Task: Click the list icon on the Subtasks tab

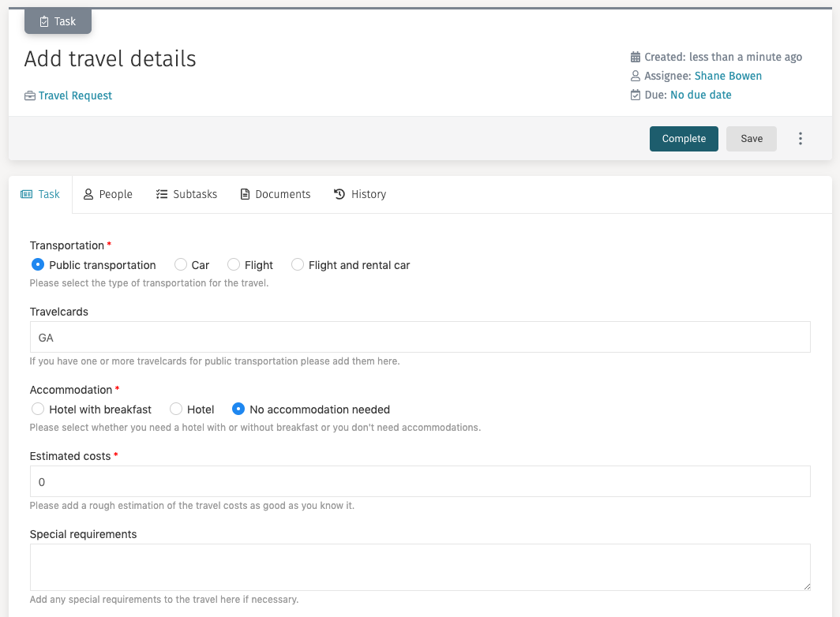Action: [162, 193]
